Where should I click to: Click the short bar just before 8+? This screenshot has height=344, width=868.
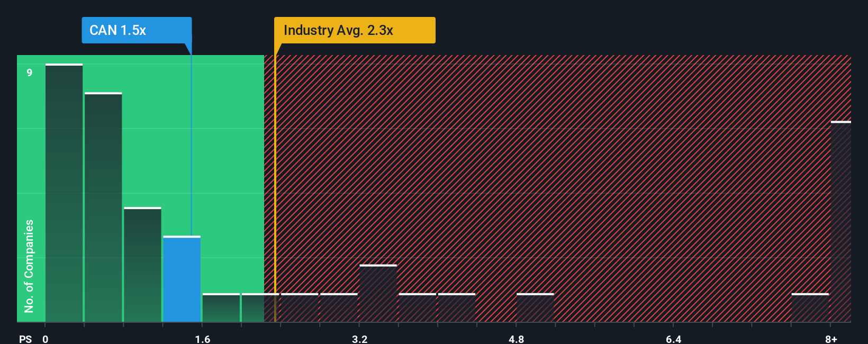pyautogui.click(x=810, y=307)
